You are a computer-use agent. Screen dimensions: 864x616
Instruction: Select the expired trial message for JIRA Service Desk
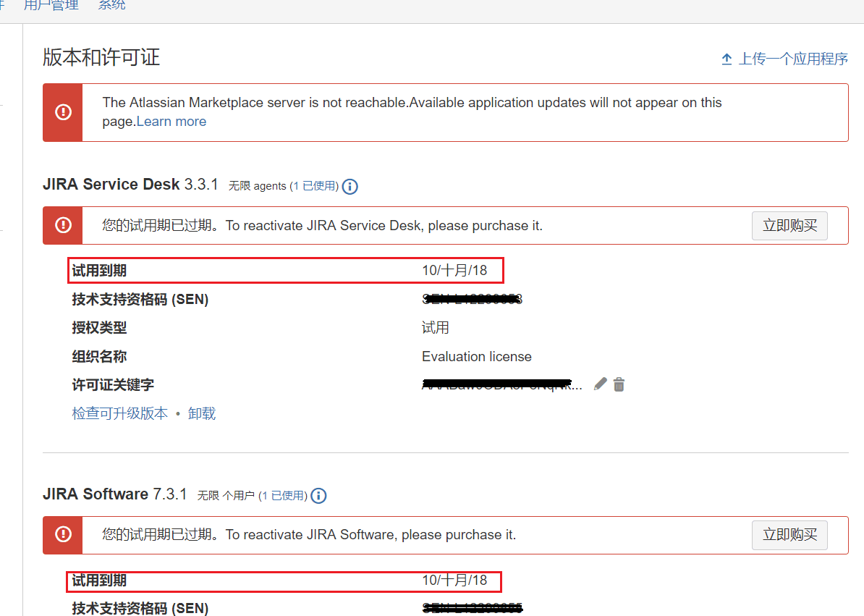[322, 225]
